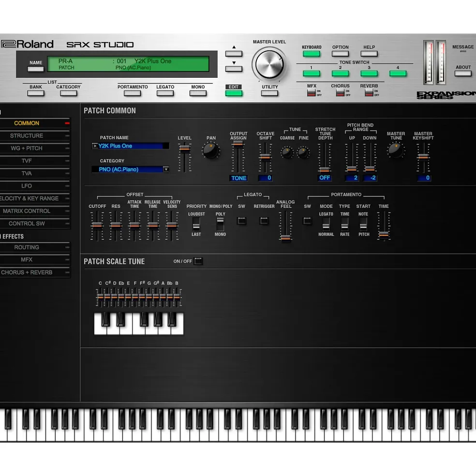Click the Stretch Tune Depth OFF value
The image size is (476, 476).
[325, 178]
